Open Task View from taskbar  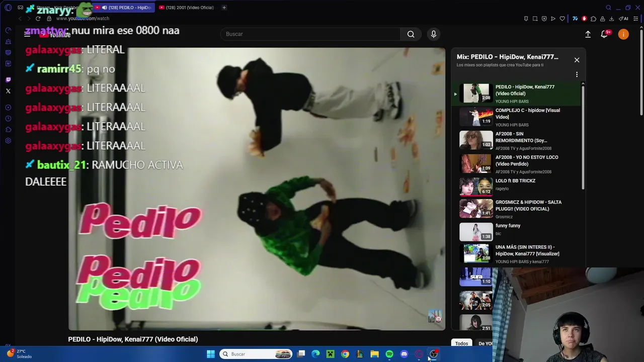(x=301, y=354)
